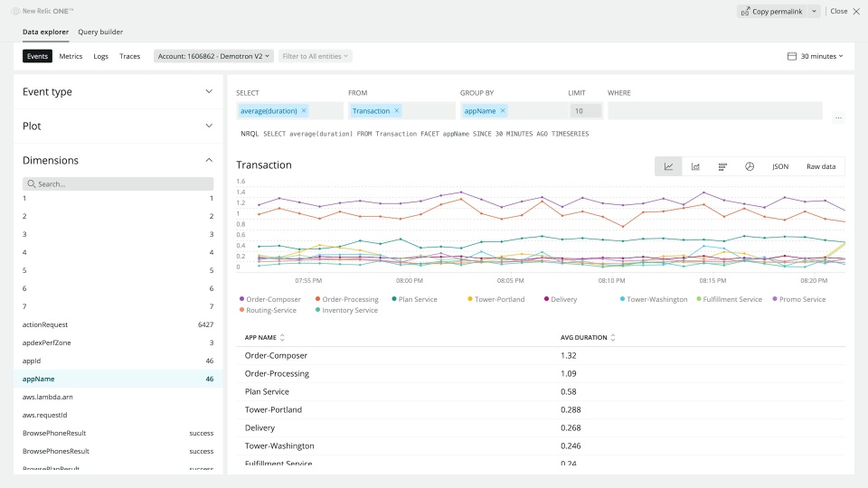868x488 pixels.
Task: Open the Account Demotron V2 dropdown
Action: tap(213, 56)
